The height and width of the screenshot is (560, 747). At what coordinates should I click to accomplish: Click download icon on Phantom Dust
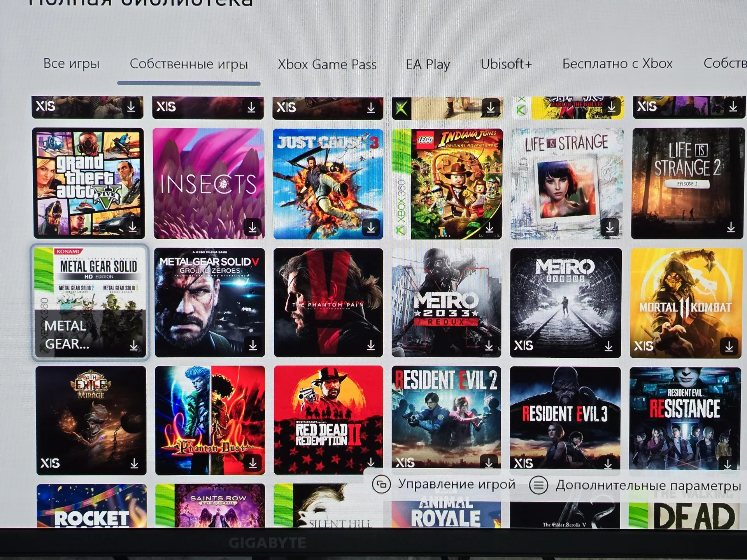point(253,463)
